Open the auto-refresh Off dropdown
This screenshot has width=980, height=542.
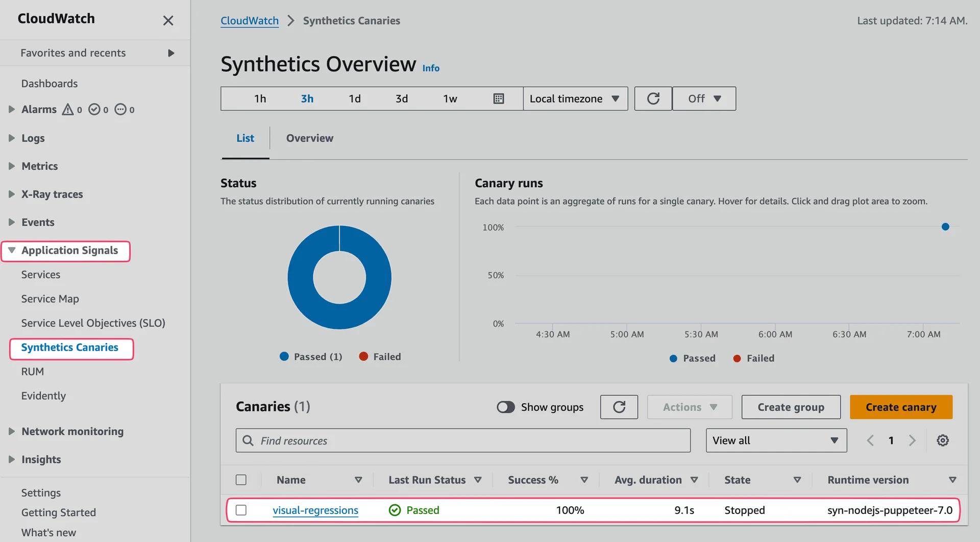[x=704, y=98]
